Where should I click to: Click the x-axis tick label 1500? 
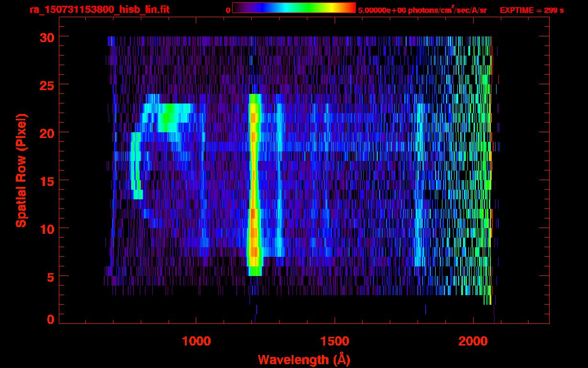334,341
